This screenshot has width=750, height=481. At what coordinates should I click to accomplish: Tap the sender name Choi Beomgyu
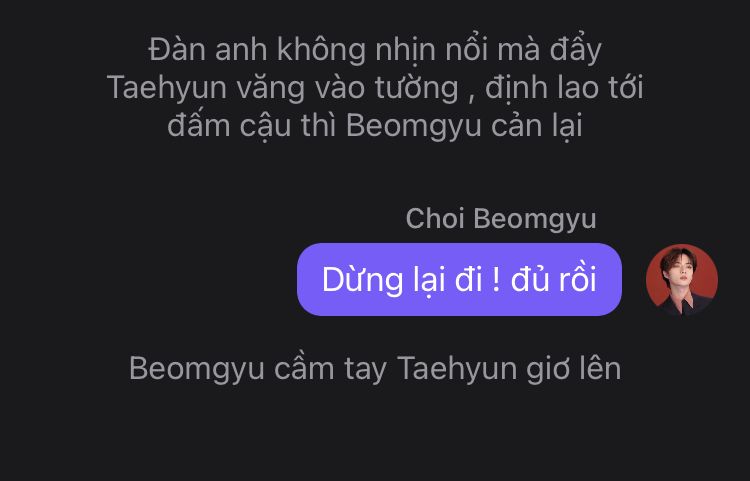tap(501, 219)
